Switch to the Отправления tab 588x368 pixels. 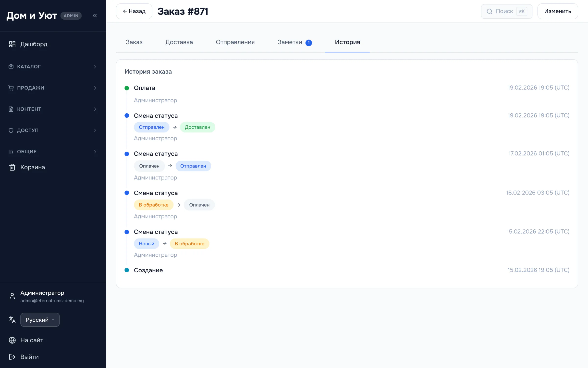pos(235,42)
